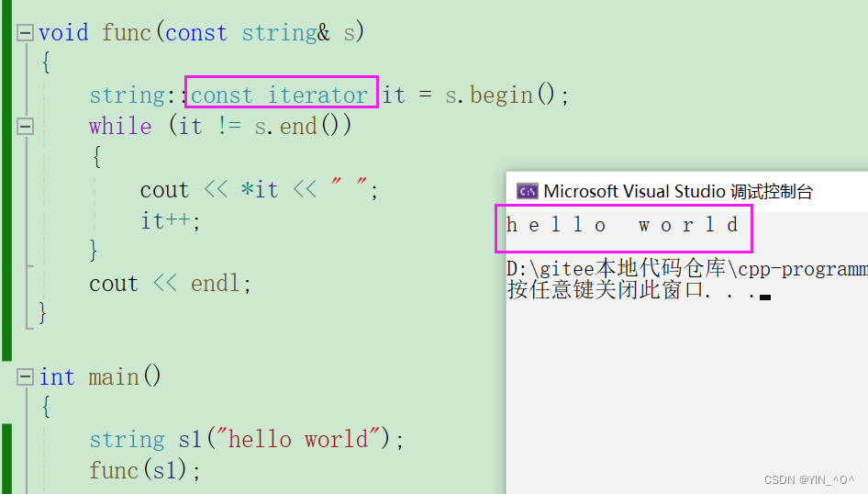This screenshot has height=494, width=868.
Task: Collapse the void func function block
Action: coord(25,33)
